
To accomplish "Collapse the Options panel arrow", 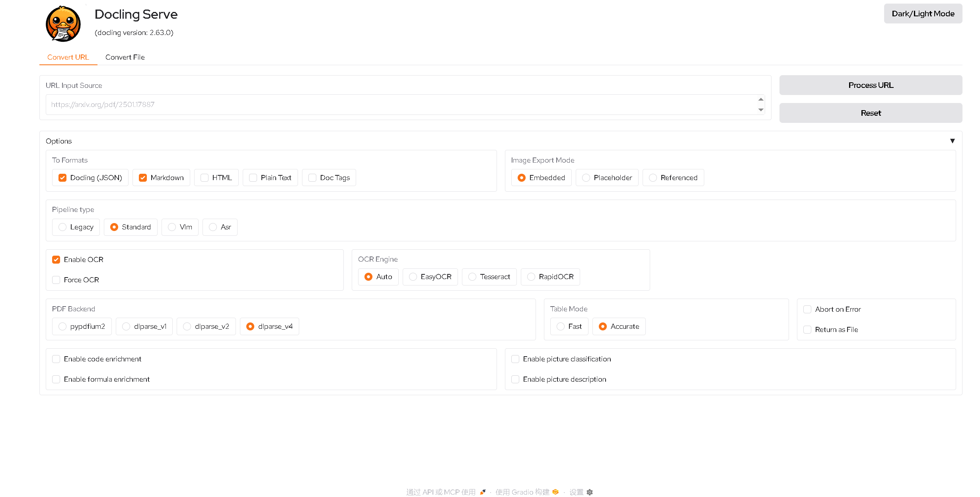I will point(952,141).
